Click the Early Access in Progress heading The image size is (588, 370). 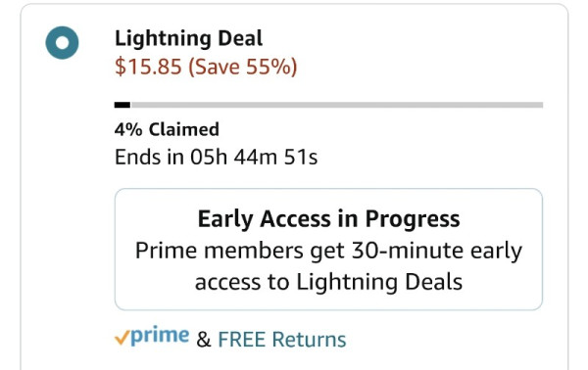pos(328,219)
